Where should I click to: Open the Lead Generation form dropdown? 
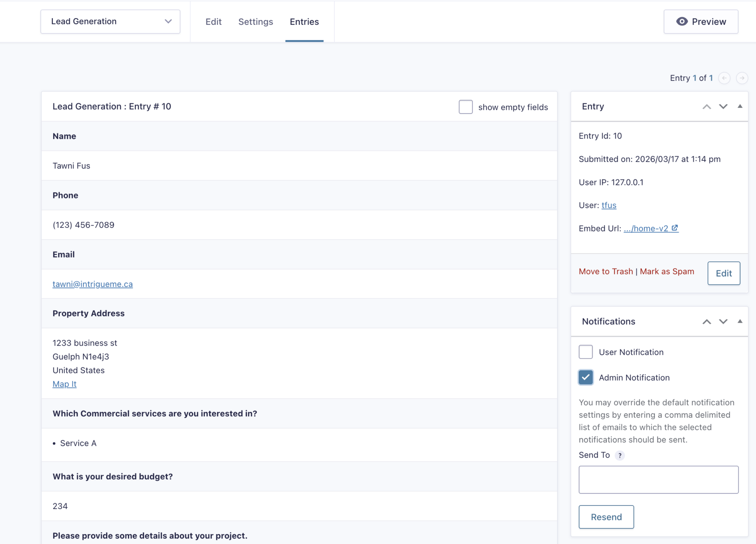coord(110,22)
